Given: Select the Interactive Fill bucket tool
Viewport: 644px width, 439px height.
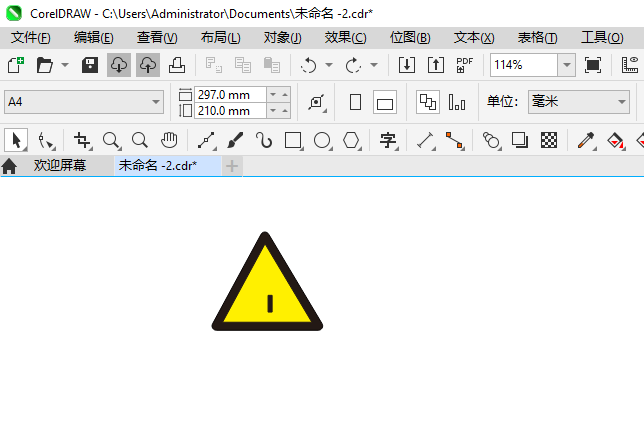Looking at the screenshot, I should [x=615, y=140].
